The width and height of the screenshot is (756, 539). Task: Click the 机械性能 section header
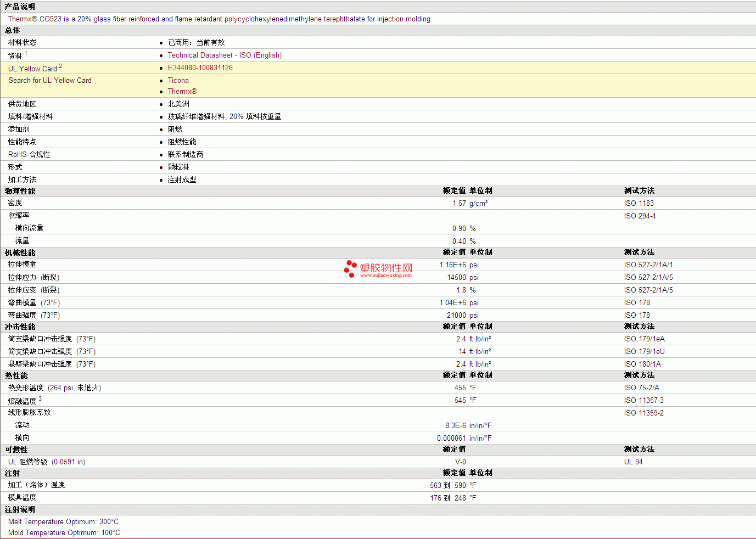click(x=20, y=252)
